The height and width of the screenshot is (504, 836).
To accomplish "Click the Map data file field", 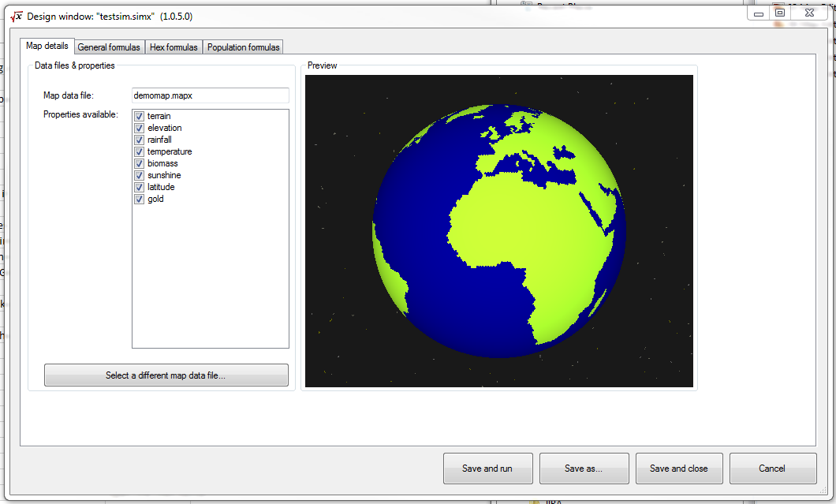I will (210, 95).
